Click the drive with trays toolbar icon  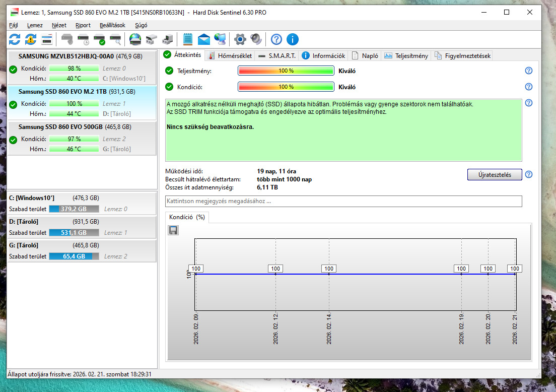tap(152, 39)
